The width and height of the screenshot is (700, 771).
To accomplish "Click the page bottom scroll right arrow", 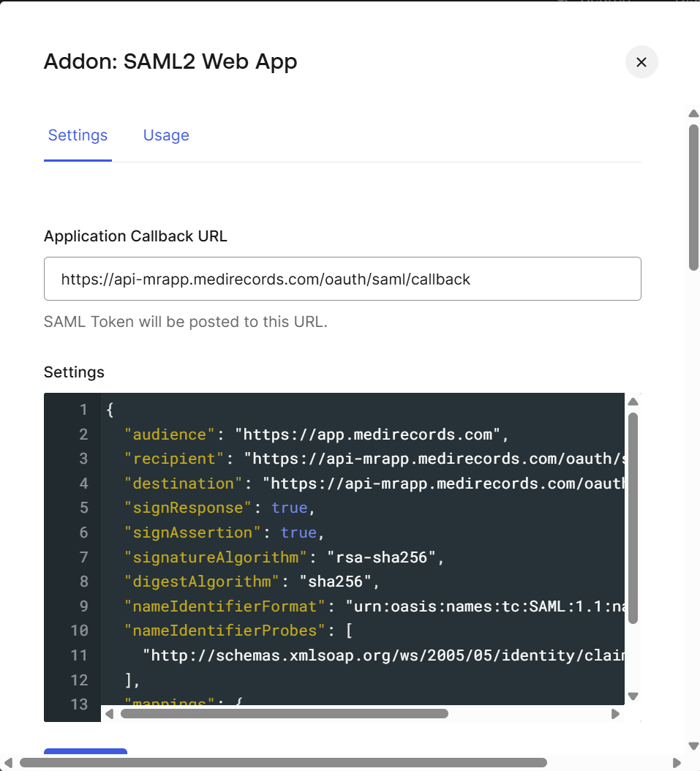I will pos(677,763).
